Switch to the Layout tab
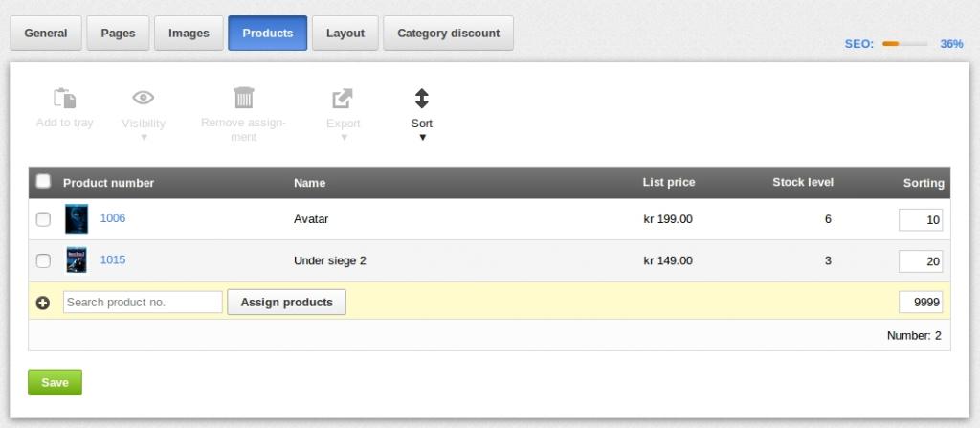This screenshot has width=980, height=428. pos(345,34)
